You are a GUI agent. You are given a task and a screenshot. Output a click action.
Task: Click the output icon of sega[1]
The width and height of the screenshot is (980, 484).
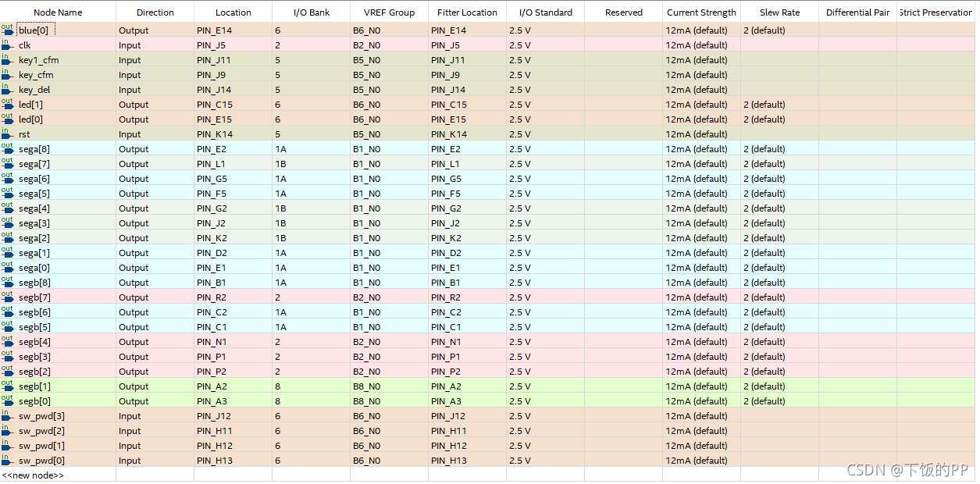point(8,253)
